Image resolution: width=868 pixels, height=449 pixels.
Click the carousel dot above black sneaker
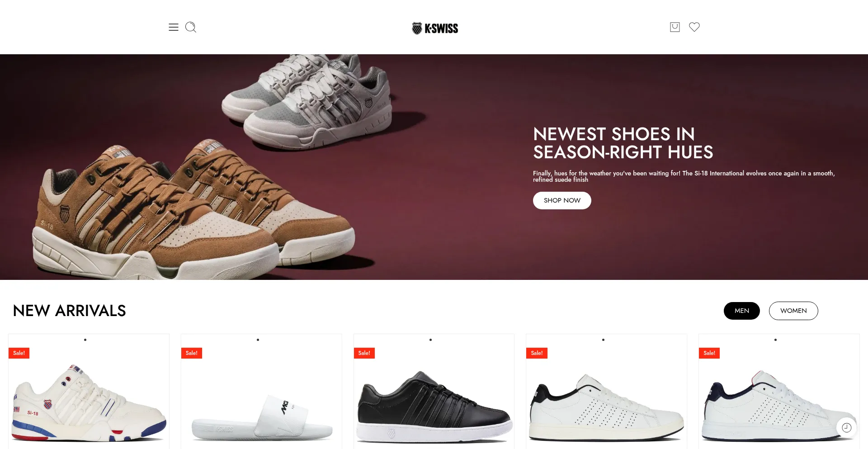click(430, 340)
